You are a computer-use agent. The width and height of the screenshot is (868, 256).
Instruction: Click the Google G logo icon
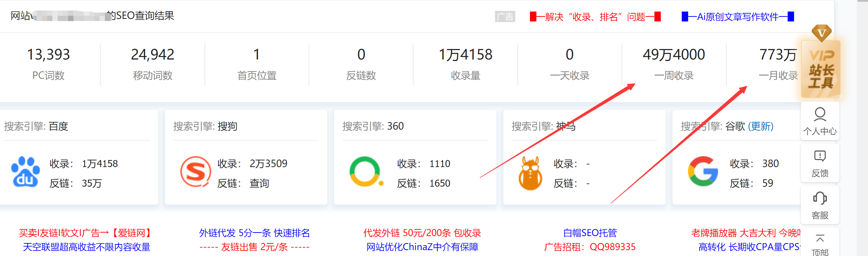(703, 171)
